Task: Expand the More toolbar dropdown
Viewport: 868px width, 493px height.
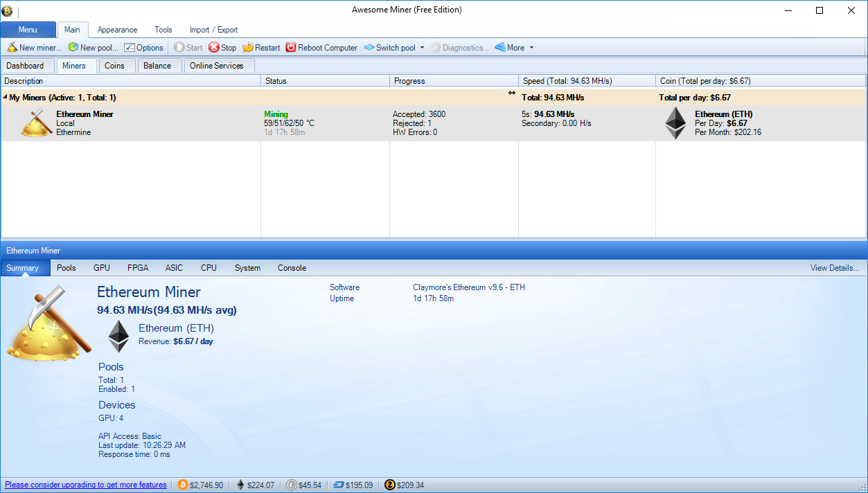Action: point(531,48)
